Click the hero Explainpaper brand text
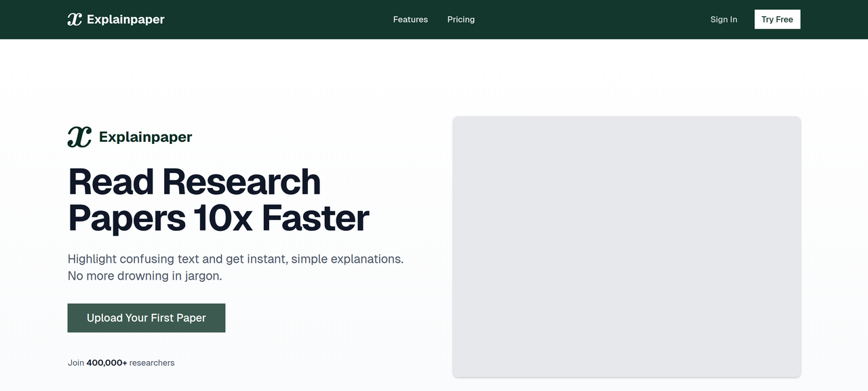 [x=146, y=137]
